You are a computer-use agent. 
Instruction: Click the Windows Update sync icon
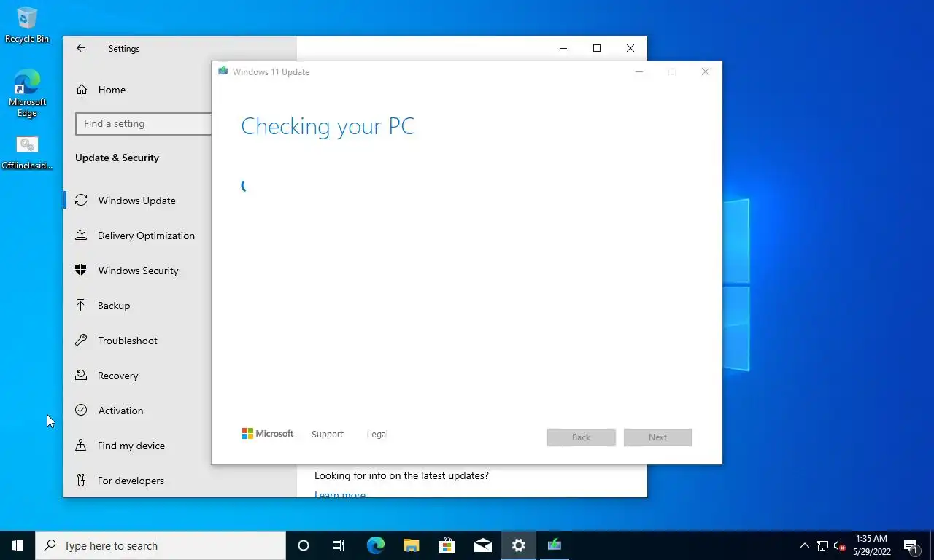81,200
